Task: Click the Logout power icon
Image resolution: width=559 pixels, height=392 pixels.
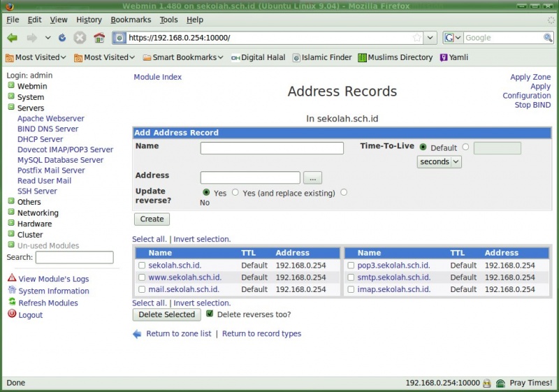Action: [x=11, y=314]
